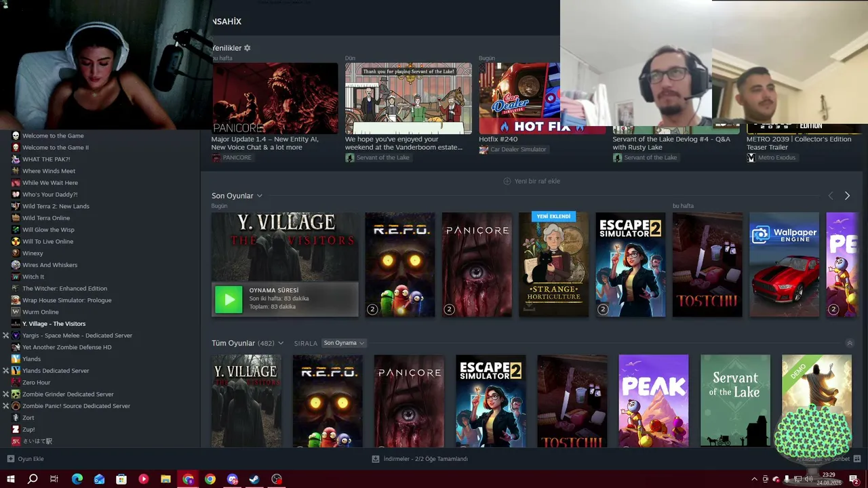
Task: Open the Vanderboom estate weekend news title
Action: point(404,143)
